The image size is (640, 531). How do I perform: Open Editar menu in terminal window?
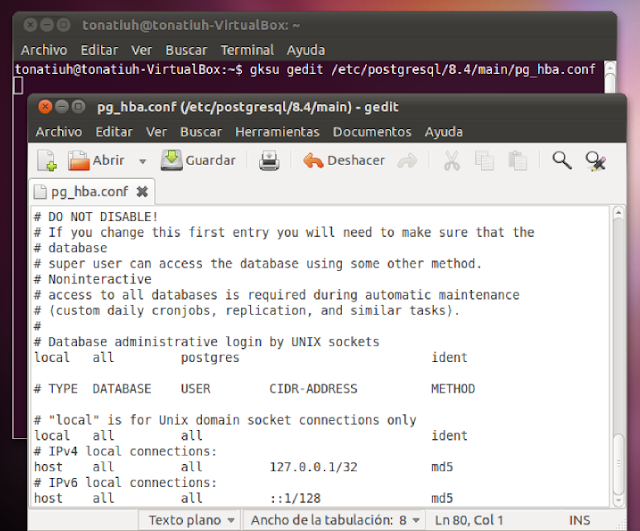pos(99,50)
